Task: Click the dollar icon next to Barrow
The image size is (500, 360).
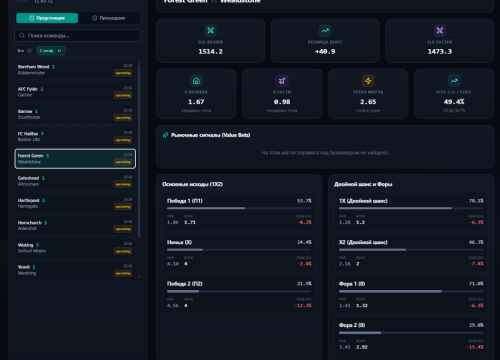Action: (36, 111)
